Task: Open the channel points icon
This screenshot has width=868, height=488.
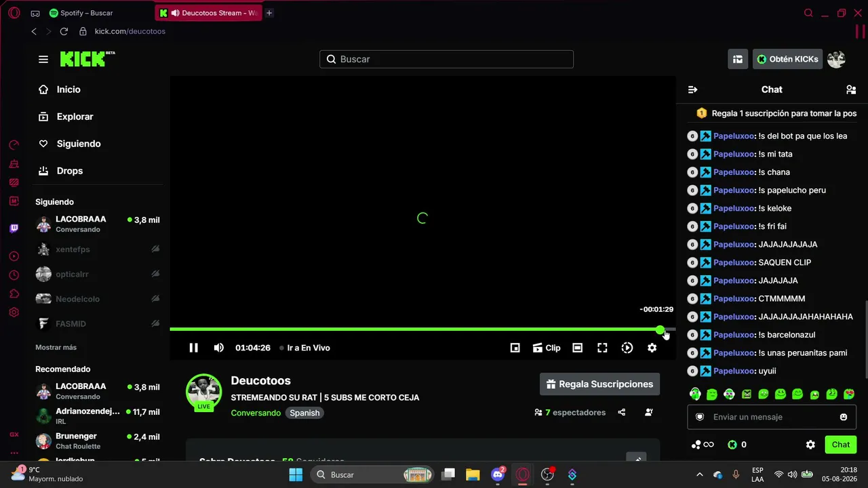Action: tap(703, 445)
